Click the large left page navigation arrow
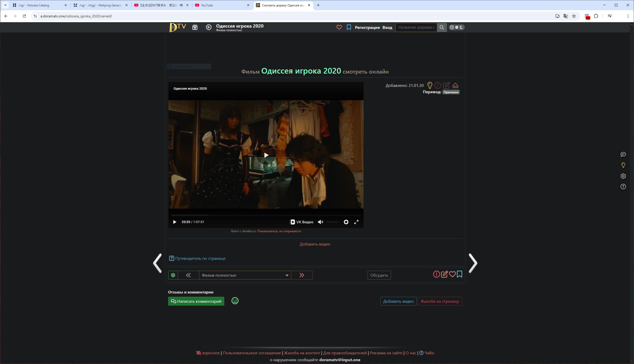The image size is (634, 364). (157, 263)
